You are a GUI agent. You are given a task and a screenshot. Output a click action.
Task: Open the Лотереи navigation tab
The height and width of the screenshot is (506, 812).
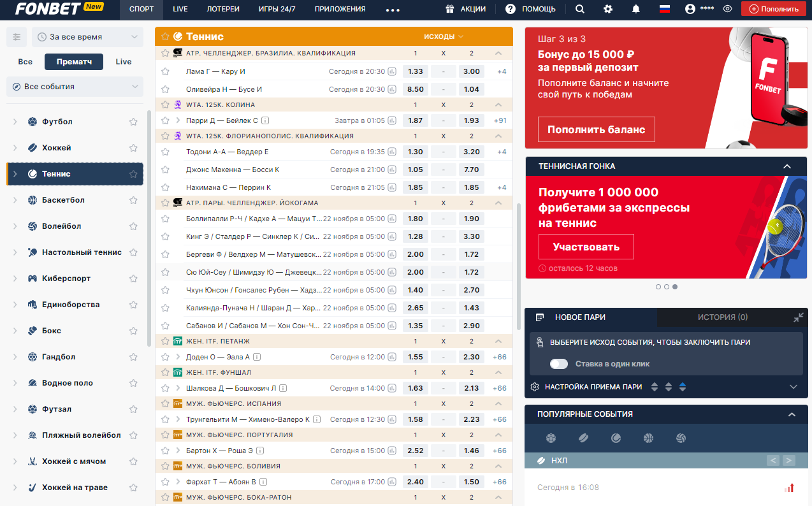click(223, 9)
